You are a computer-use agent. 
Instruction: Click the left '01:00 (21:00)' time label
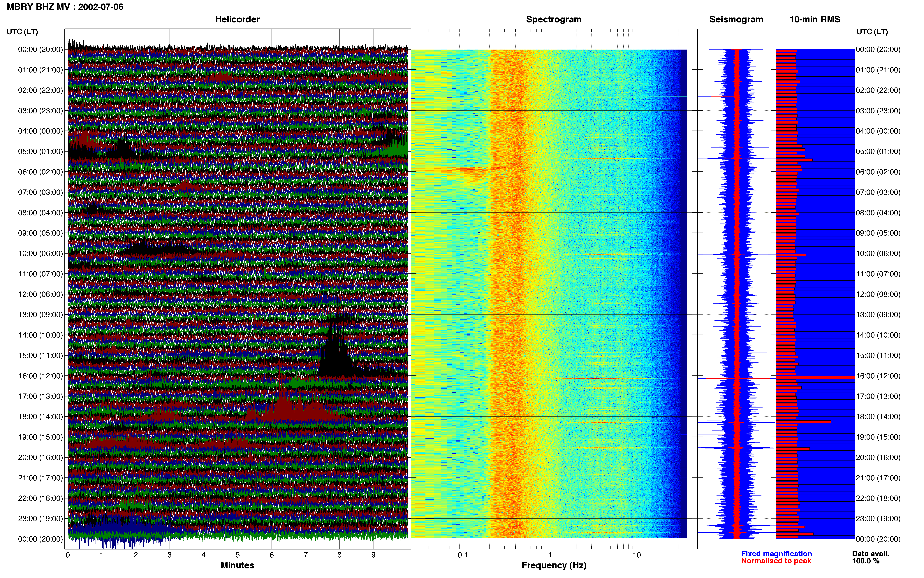pyautogui.click(x=41, y=70)
